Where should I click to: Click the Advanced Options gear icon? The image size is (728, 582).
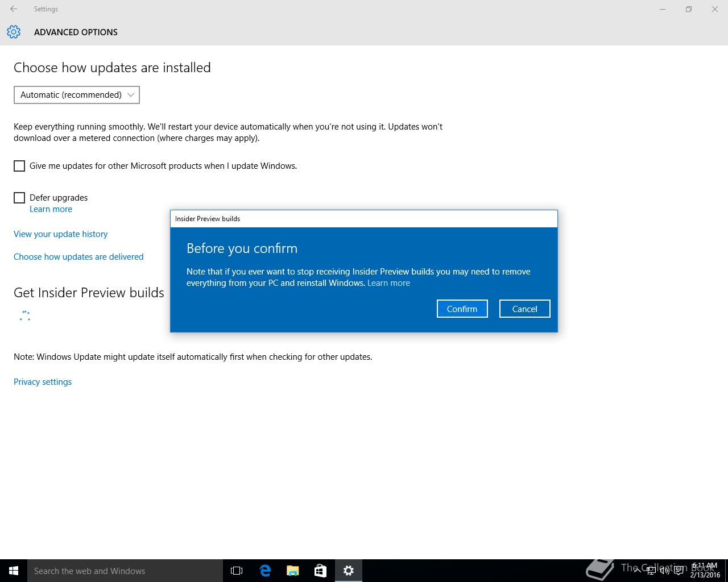[x=14, y=32]
